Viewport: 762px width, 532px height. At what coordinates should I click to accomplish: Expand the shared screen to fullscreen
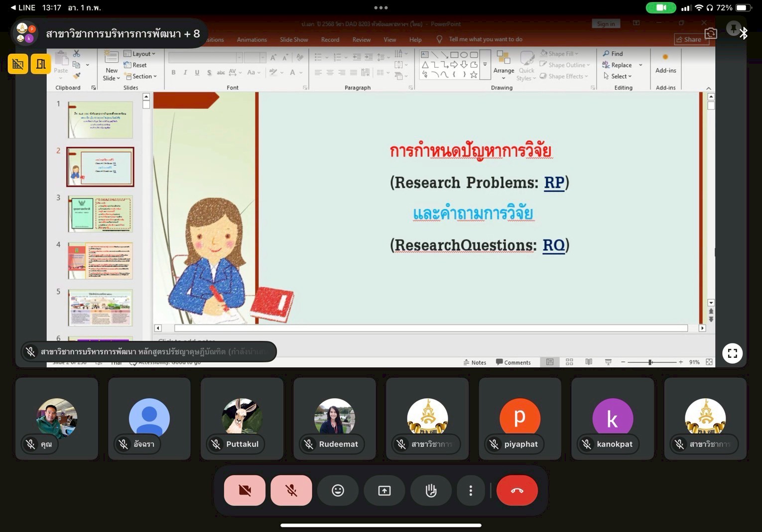pos(732,353)
